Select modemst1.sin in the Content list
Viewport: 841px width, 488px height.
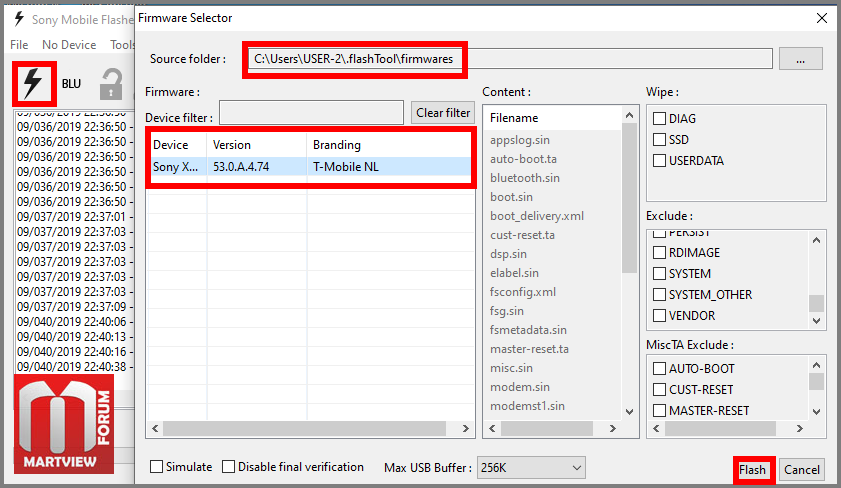[527, 406]
